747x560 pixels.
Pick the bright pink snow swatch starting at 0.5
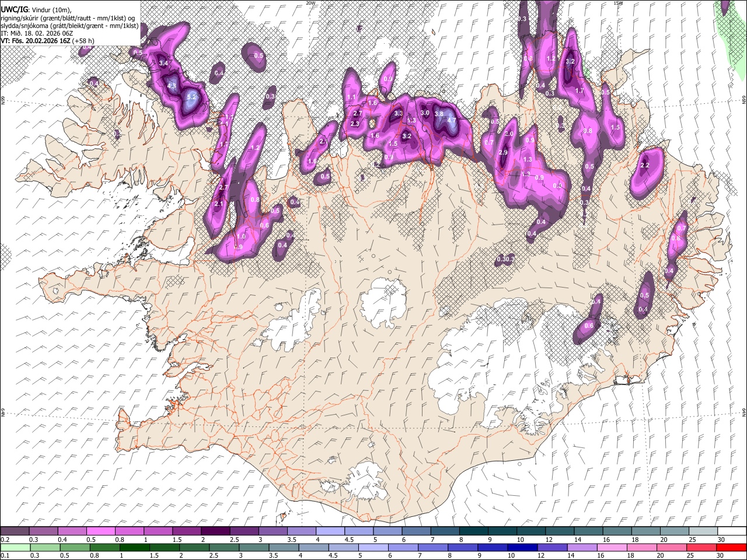[100, 531]
